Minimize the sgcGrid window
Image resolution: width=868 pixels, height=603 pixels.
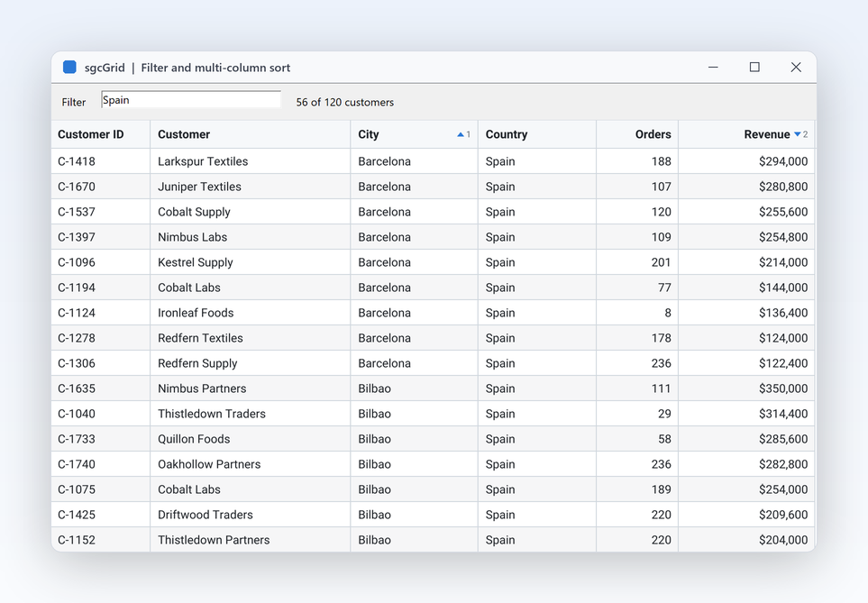(x=713, y=67)
